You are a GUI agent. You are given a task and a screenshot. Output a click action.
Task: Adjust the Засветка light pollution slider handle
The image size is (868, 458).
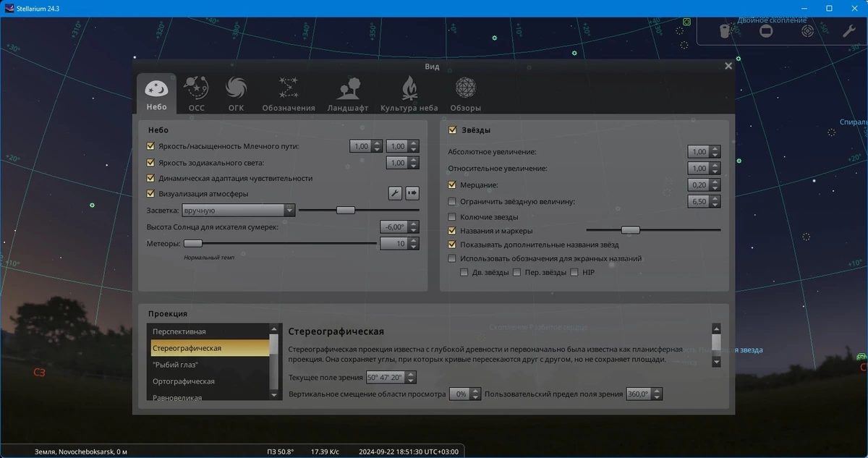tap(346, 210)
